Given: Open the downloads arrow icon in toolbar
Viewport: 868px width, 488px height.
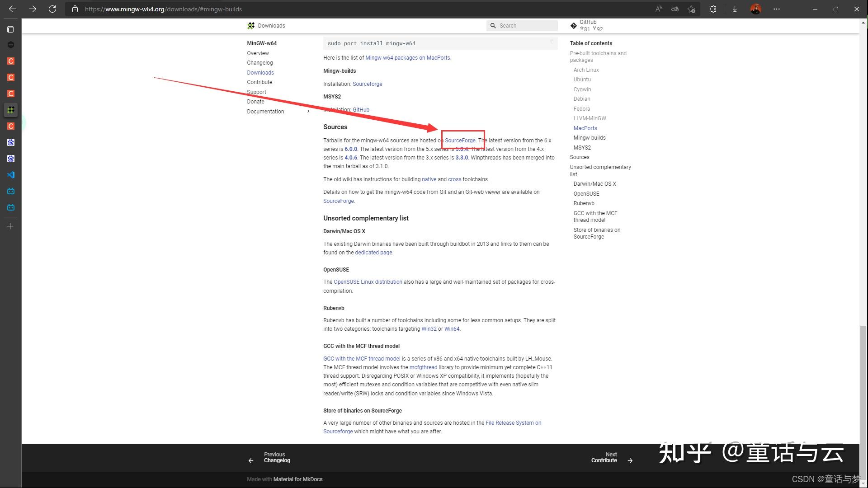Looking at the screenshot, I should point(735,9).
